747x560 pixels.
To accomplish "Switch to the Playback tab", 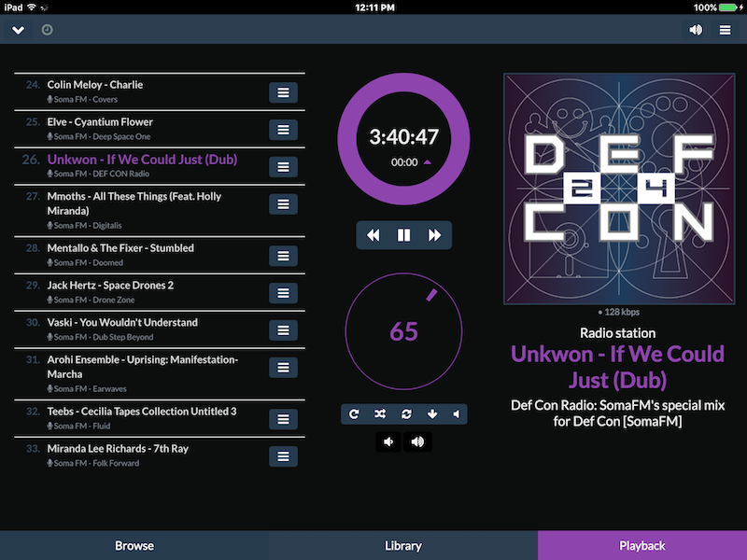I will click(642, 546).
